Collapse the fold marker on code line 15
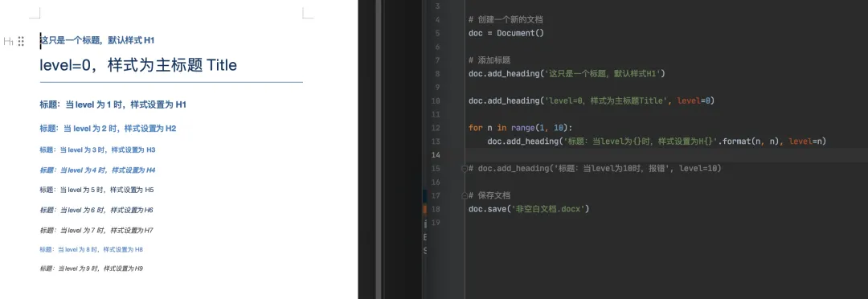This screenshot has height=299, width=868. point(465,168)
